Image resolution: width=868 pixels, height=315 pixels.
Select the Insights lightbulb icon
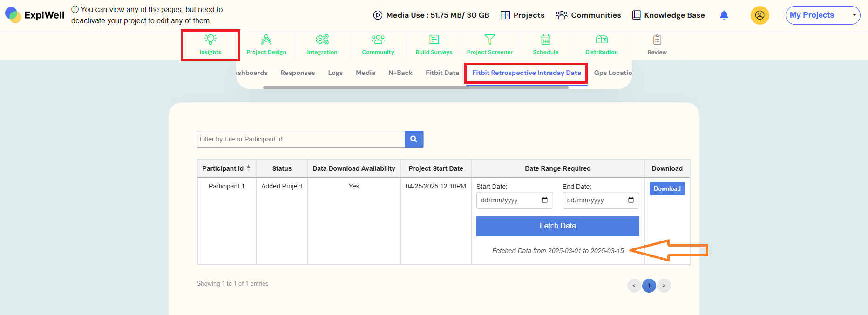(x=210, y=40)
